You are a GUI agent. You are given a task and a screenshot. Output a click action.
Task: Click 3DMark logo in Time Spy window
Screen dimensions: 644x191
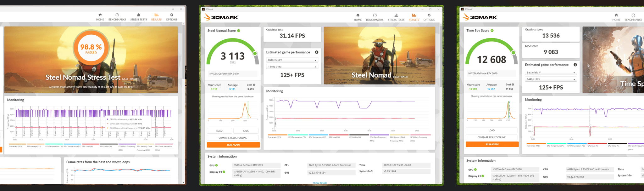[x=480, y=17]
